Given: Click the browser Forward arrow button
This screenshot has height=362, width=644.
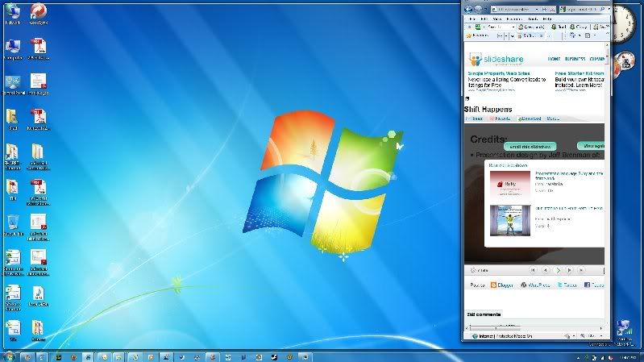Looking at the screenshot, I should (x=478, y=9).
